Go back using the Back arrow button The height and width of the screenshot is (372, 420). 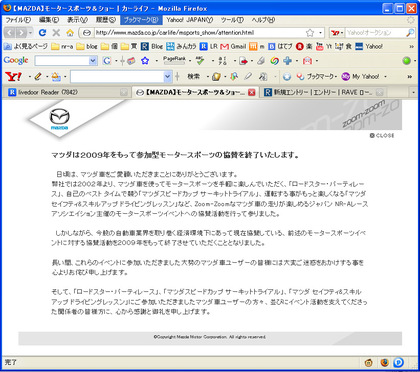[x=10, y=33]
